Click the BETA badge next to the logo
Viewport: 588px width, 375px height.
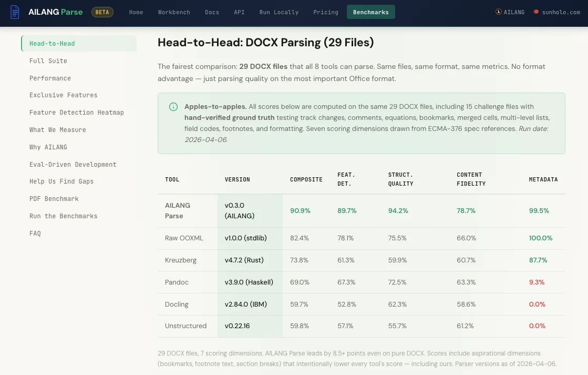pos(102,12)
